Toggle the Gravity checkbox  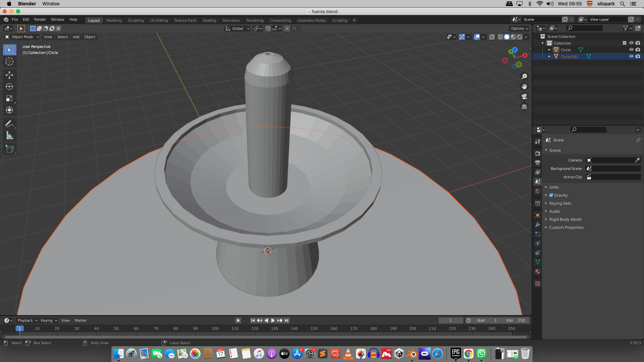click(551, 195)
